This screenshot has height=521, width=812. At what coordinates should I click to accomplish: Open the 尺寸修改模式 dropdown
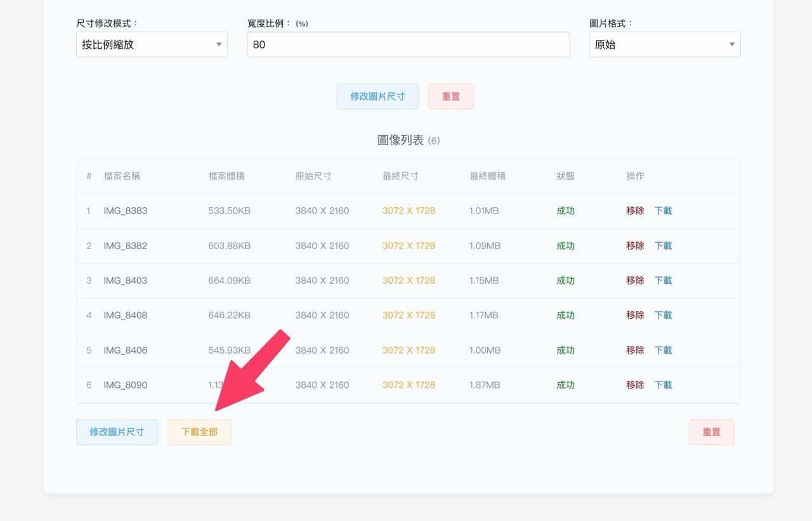pos(152,44)
